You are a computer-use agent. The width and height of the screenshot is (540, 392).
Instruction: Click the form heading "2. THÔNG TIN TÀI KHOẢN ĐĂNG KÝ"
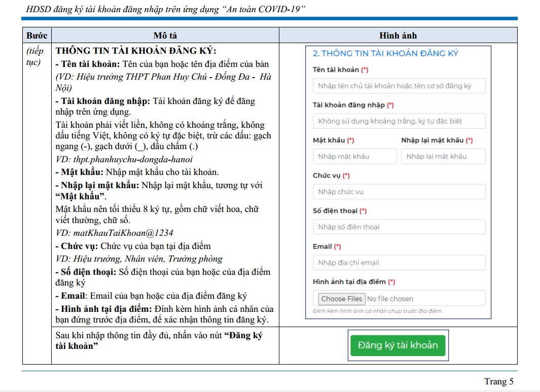coord(385,54)
